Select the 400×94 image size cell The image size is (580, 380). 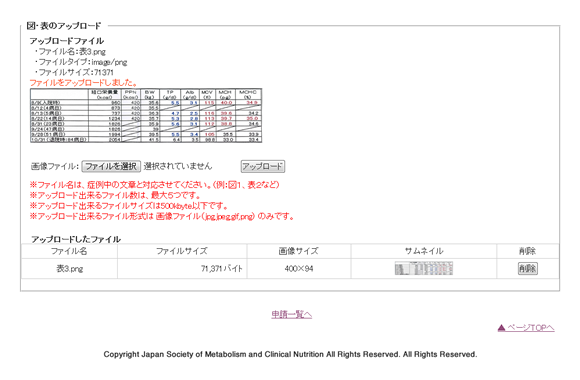point(299,268)
